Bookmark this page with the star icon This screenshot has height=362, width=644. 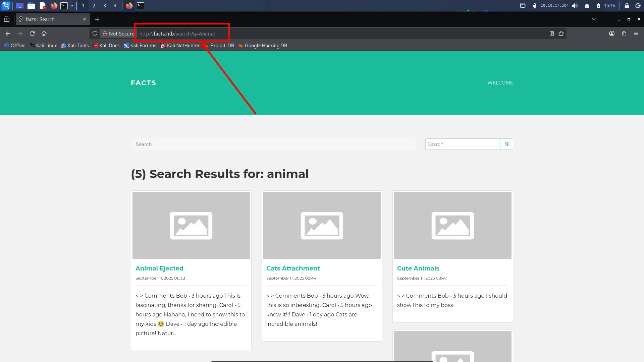561,34
